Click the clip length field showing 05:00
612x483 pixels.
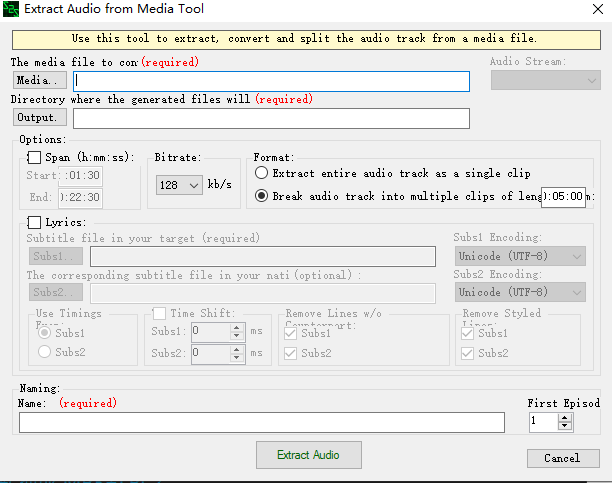click(563, 197)
